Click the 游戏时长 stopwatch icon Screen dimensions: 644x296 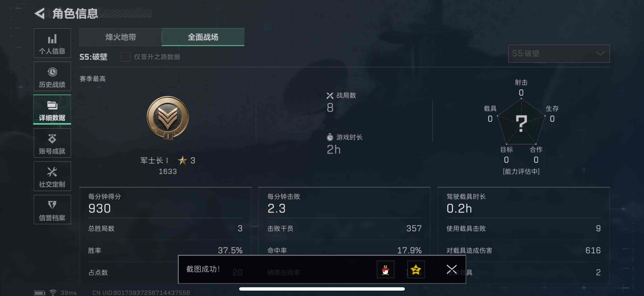pyautogui.click(x=330, y=137)
